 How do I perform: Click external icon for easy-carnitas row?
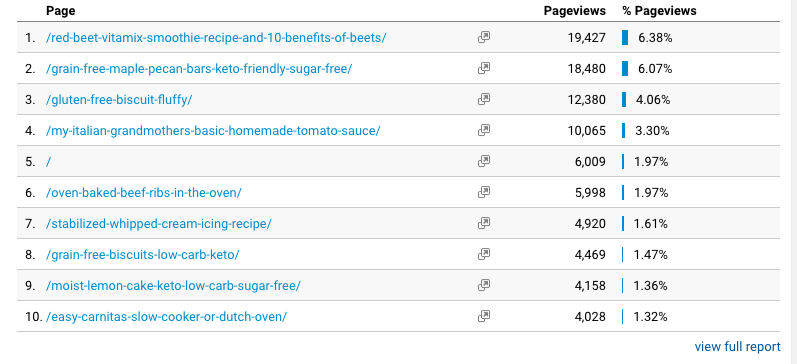tap(484, 316)
